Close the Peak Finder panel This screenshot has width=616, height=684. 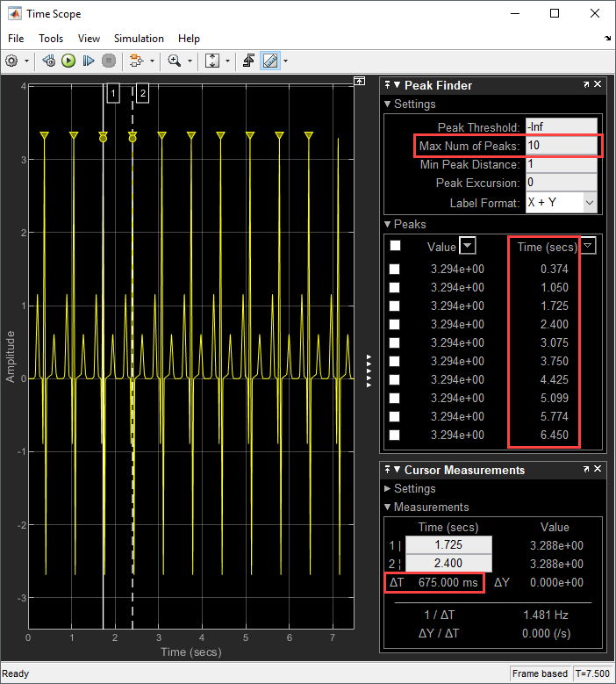coord(598,85)
